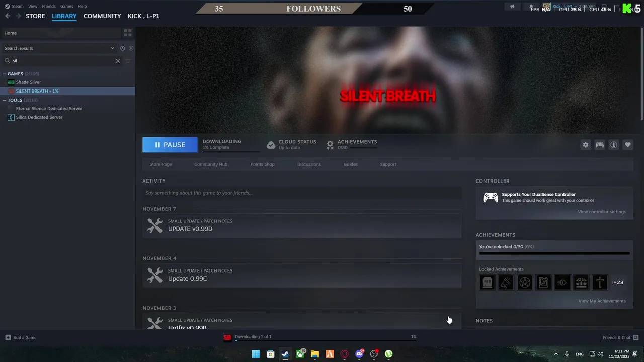644x362 pixels.
Task: Open the Help menu
Action: 82,6
